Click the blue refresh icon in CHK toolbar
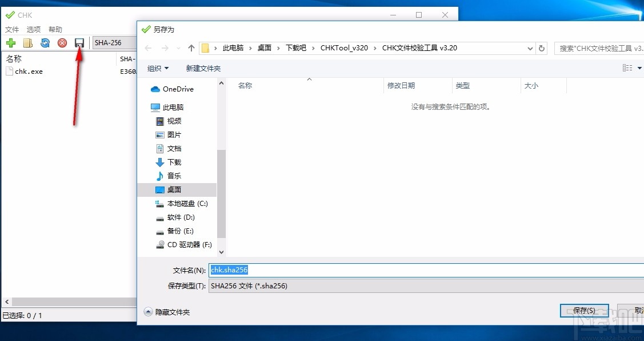The width and height of the screenshot is (644, 341). pyautogui.click(x=45, y=42)
